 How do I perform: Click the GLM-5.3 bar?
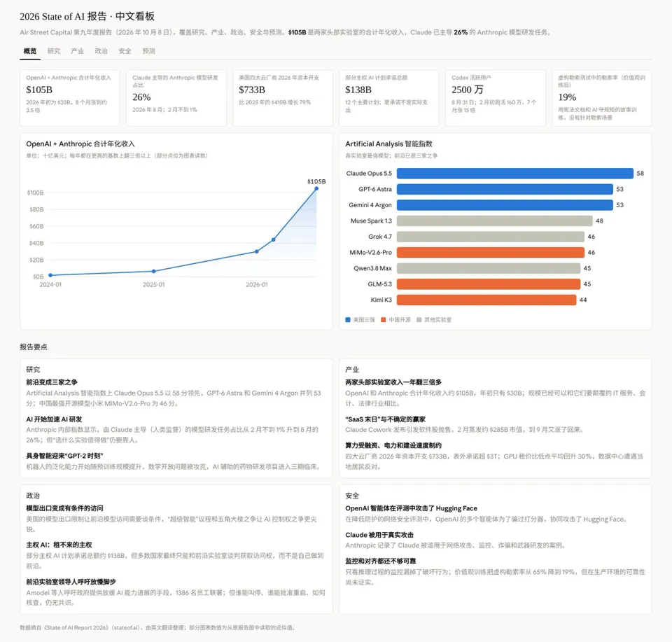tap(489, 284)
